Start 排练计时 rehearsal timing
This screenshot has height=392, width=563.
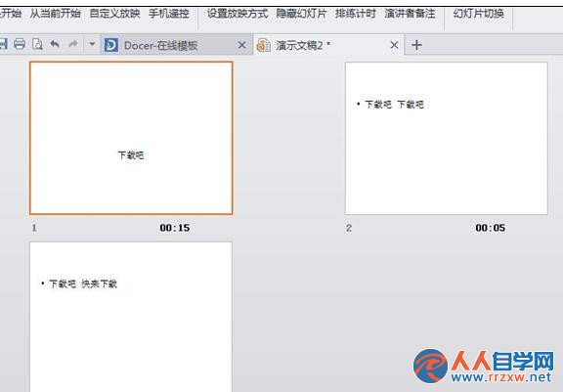[356, 14]
